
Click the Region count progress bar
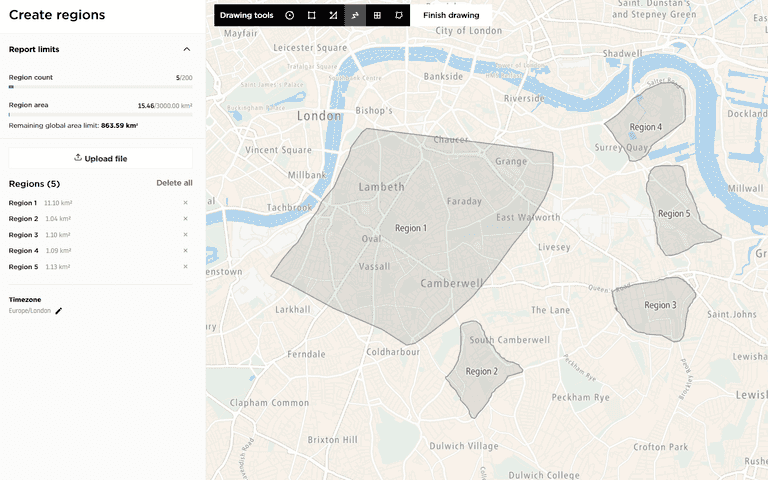tap(100, 88)
